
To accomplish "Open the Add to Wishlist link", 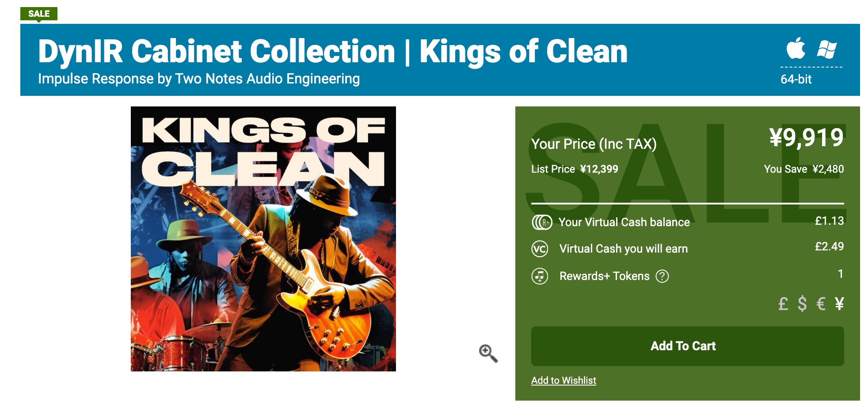I will click(563, 380).
